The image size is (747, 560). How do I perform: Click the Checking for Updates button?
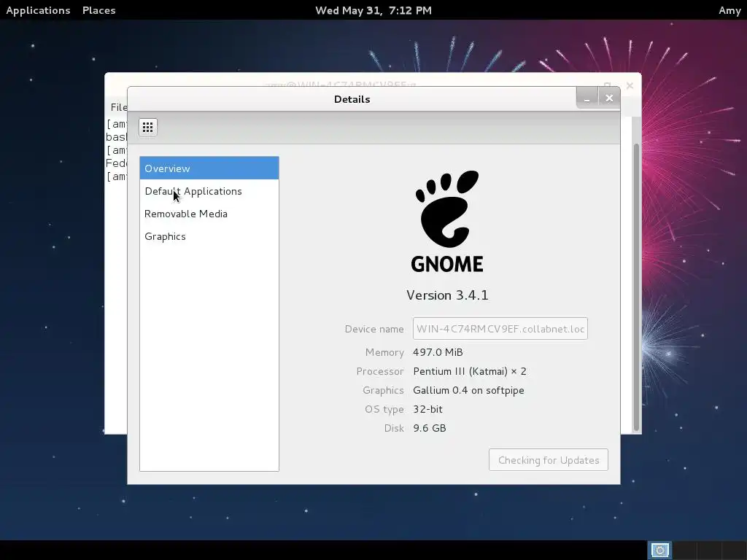tap(549, 460)
